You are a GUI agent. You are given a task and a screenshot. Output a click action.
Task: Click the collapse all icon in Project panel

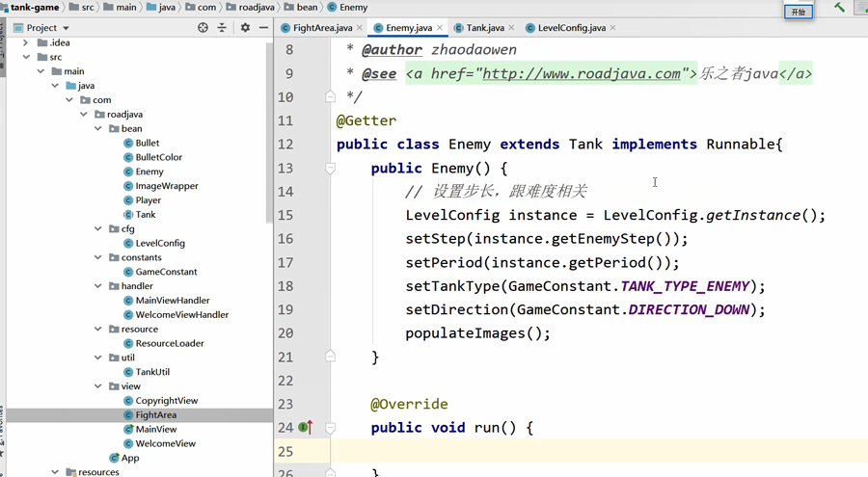point(222,27)
